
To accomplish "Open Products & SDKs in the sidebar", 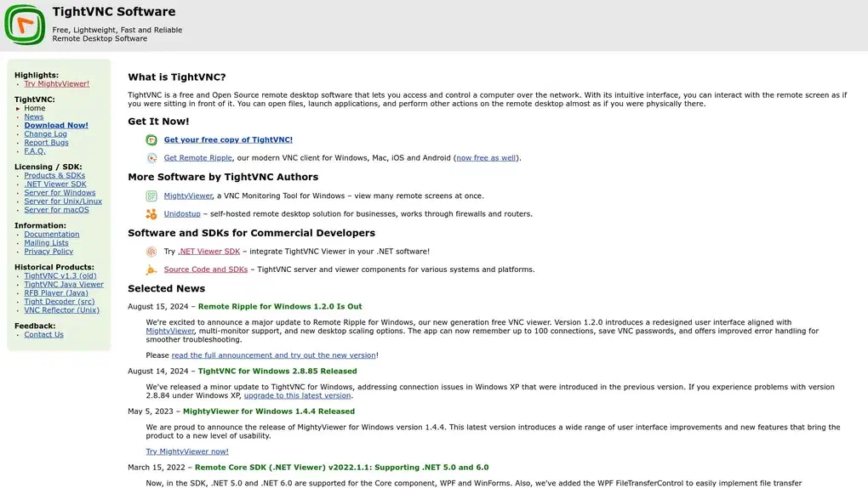I will click(54, 175).
